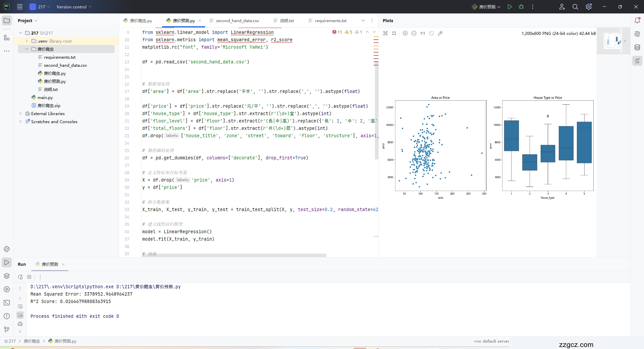
Task: Zoom out on the plot image
Action: point(414,33)
